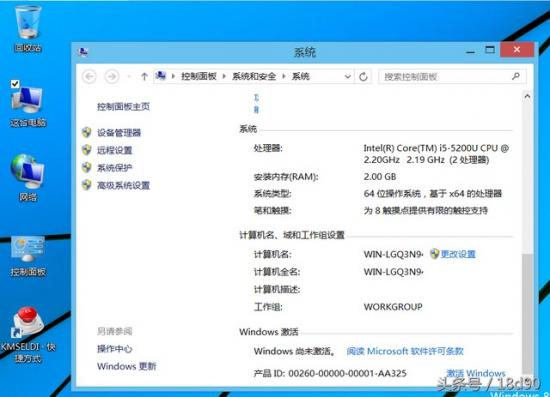Click the Intel(R) Core(TM) i5-5200U processor text
Viewport: 550px width, 397px height.
[436, 154]
